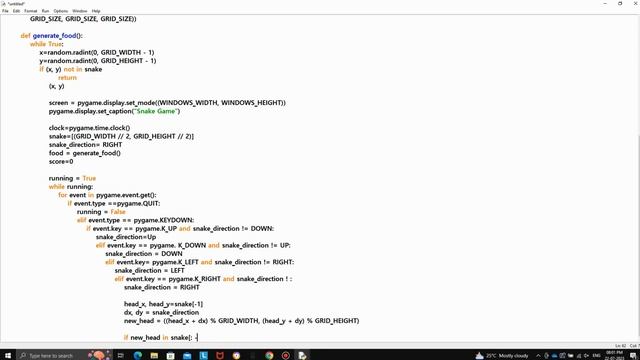
Task: Open the Help menu
Action: click(96, 11)
